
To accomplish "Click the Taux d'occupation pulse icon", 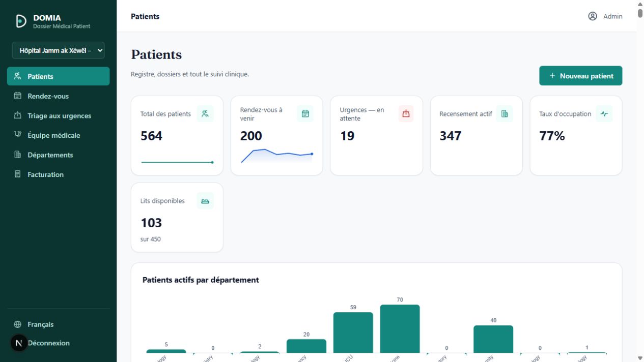I will click(604, 114).
